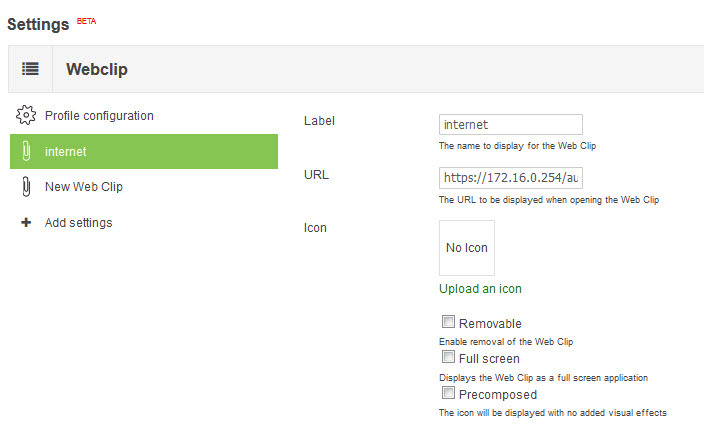Image resolution: width=704 pixels, height=435 pixels.
Task: Focus the URL text field
Action: [510, 178]
